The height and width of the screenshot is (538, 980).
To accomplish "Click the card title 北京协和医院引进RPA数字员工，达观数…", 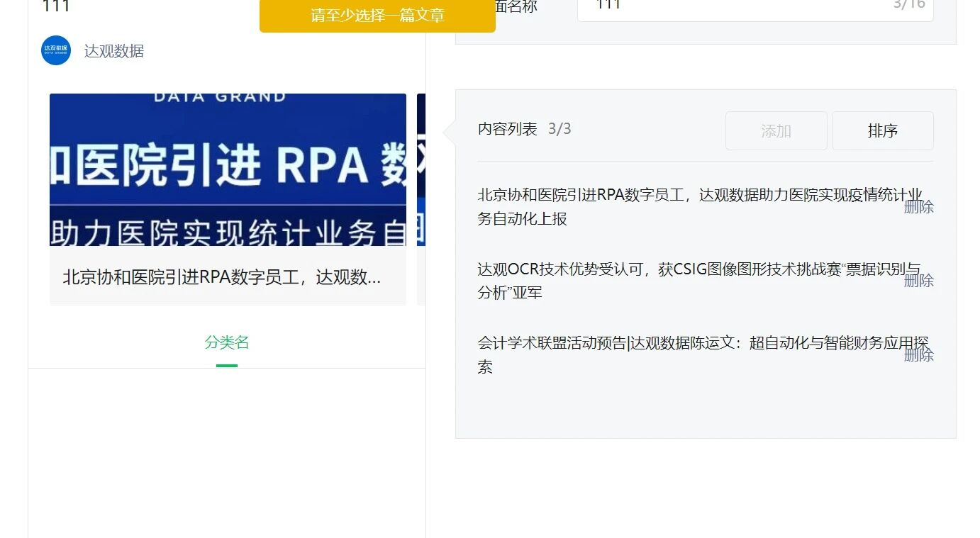I will tap(222, 277).
